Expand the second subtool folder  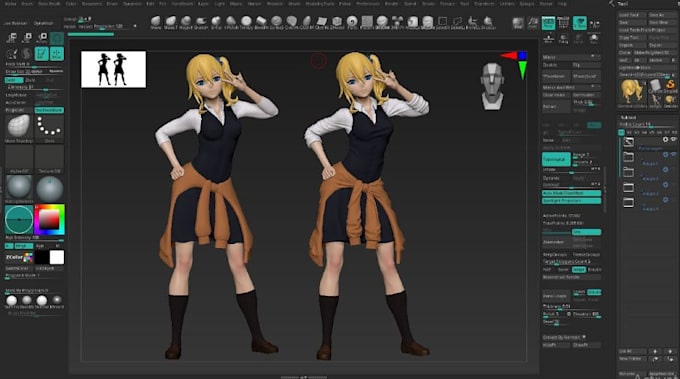coord(628,172)
